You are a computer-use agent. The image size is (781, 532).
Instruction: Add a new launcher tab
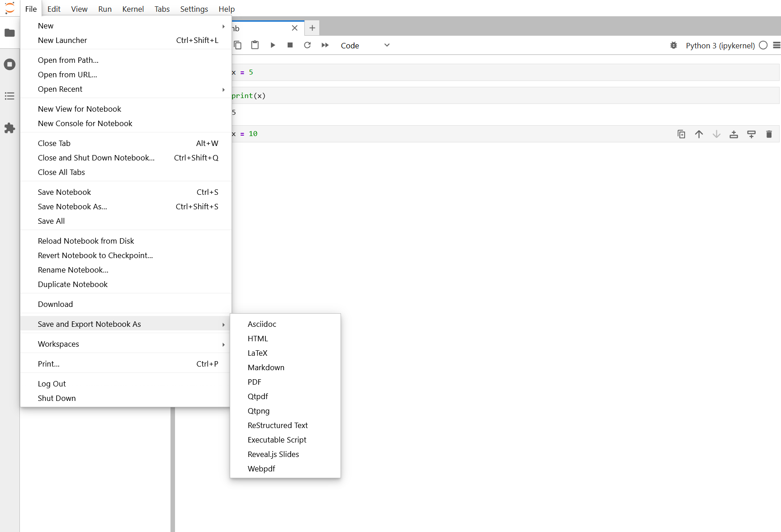[312, 28]
